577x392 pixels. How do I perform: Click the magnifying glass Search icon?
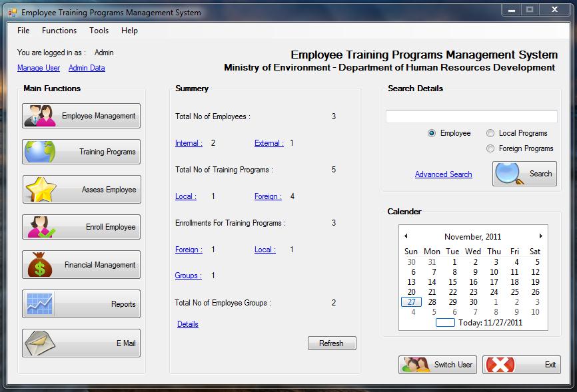coord(509,174)
